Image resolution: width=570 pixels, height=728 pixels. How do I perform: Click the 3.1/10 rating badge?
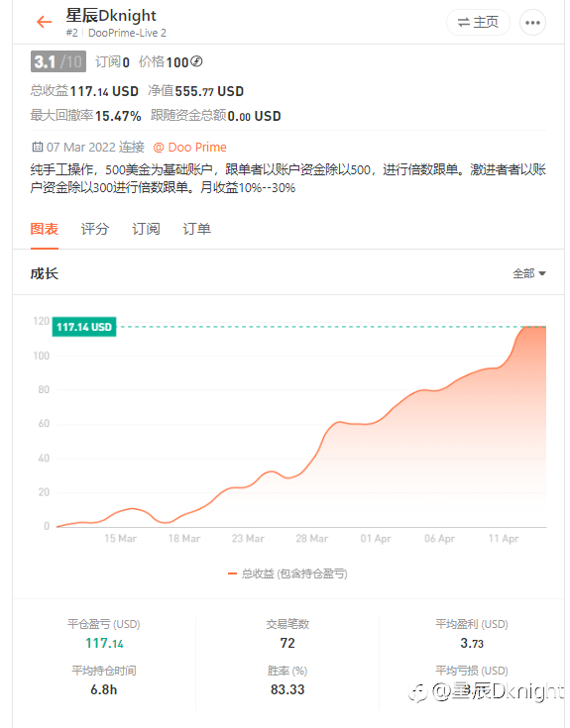[58, 61]
